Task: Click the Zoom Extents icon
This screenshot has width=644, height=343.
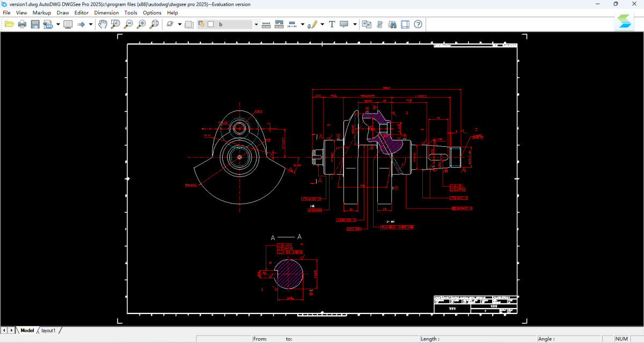Action: (x=154, y=24)
